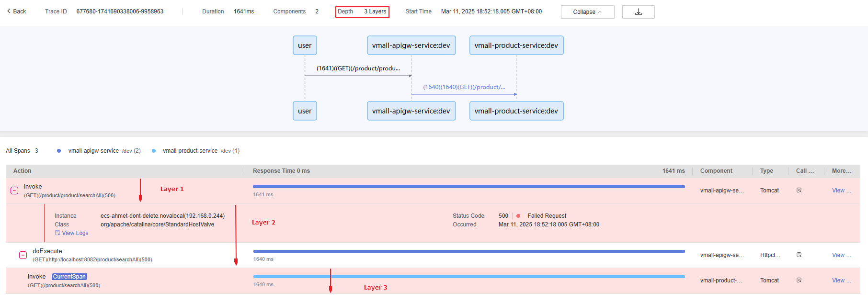Click the All Spans label
Screen dimensions: 868x303
tap(18, 151)
